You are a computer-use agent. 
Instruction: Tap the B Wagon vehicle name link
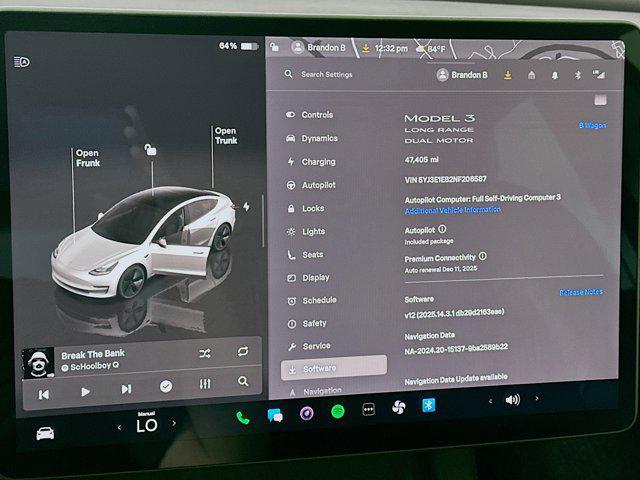(592, 125)
